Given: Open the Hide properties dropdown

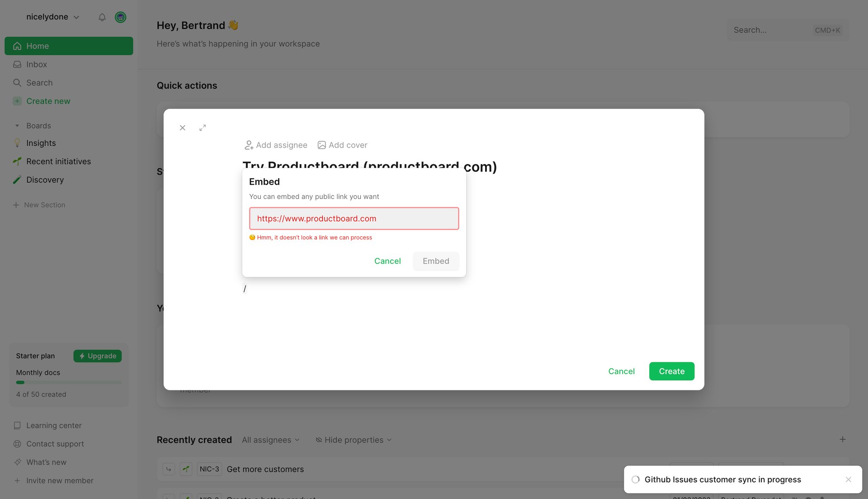Looking at the screenshot, I should (353, 439).
